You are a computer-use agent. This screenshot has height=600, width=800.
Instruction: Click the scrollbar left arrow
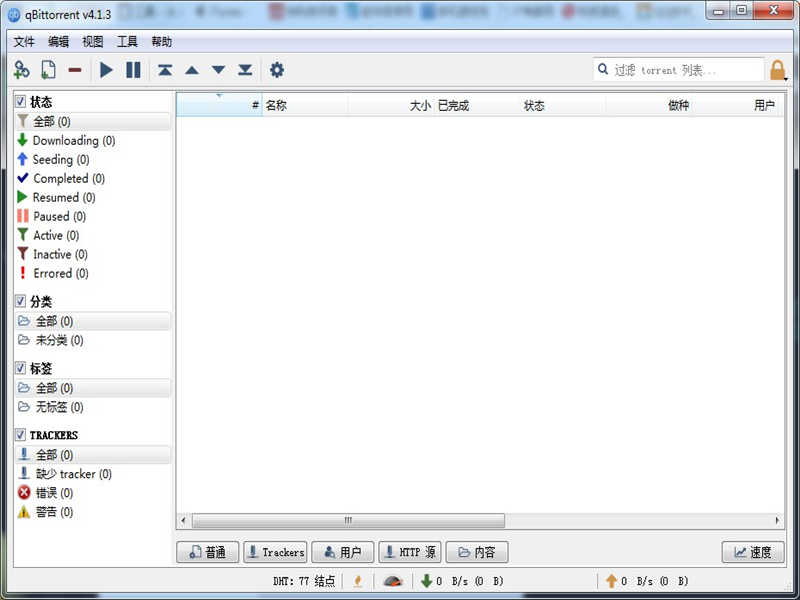point(184,520)
